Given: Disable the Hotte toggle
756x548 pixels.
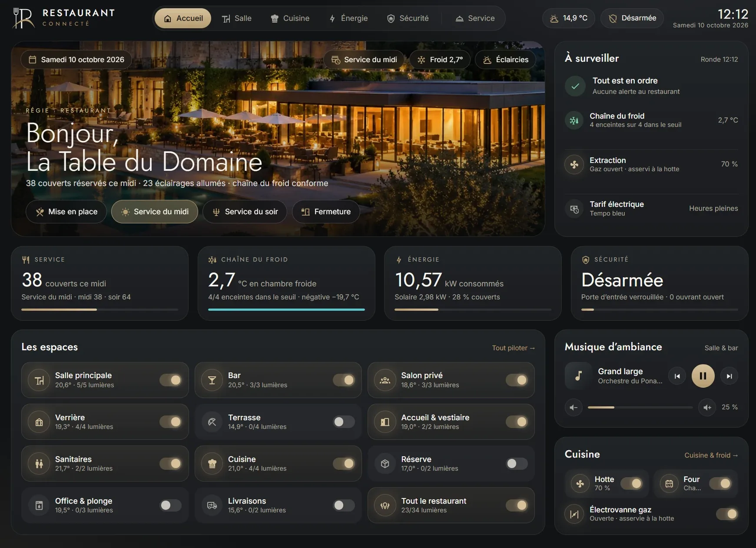Looking at the screenshot, I should tap(631, 483).
